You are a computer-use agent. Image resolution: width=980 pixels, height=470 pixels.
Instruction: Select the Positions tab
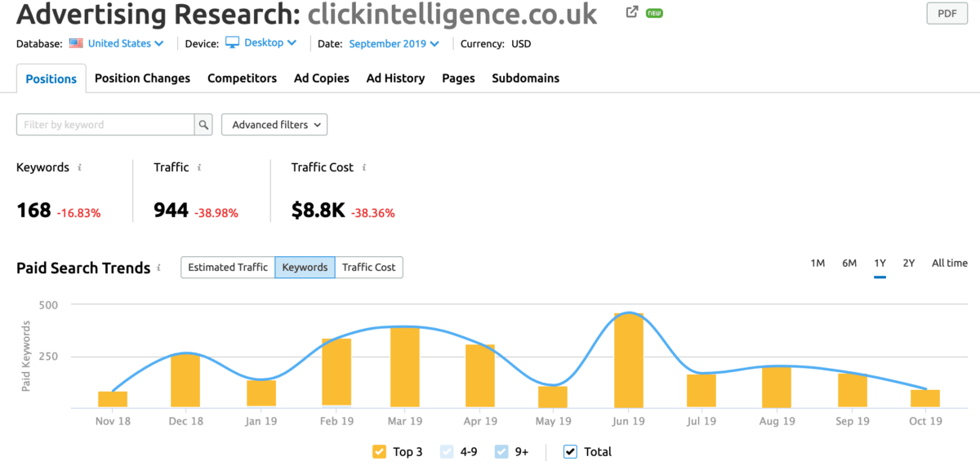(51, 78)
